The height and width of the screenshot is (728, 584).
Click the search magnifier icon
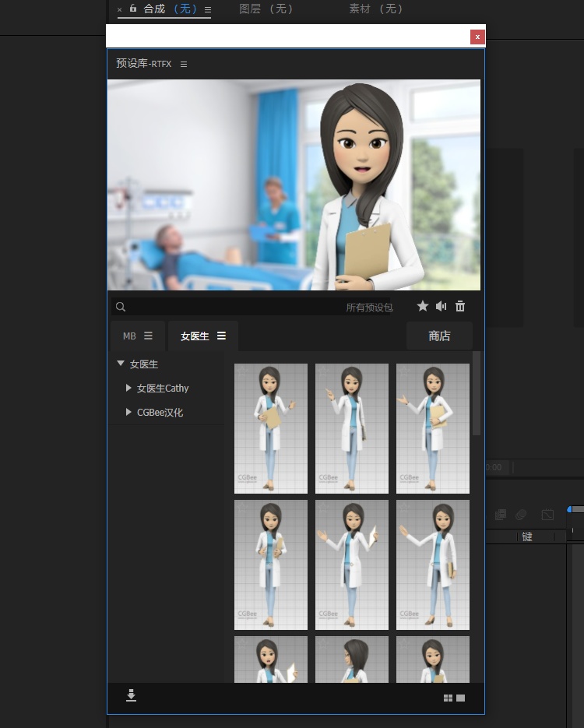coord(121,307)
